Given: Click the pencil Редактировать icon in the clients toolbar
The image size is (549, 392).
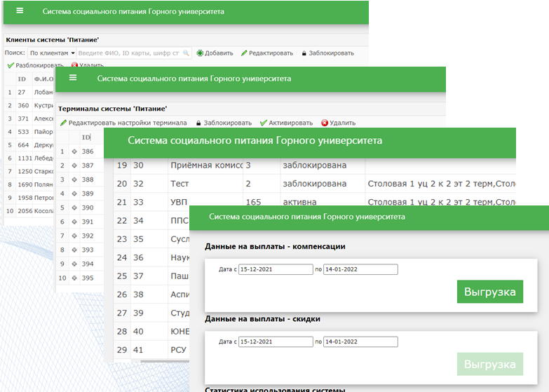Looking at the screenshot, I should pos(244,53).
